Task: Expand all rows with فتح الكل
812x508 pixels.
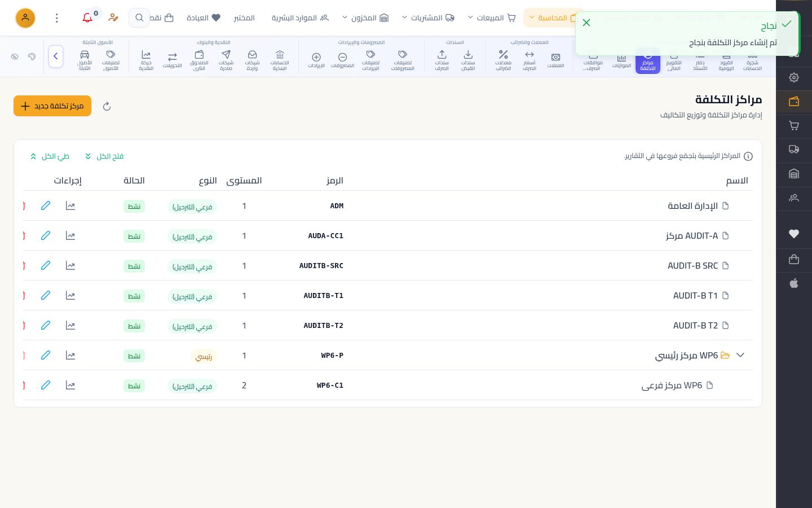Action: pyautogui.click(x=104, y=156)
